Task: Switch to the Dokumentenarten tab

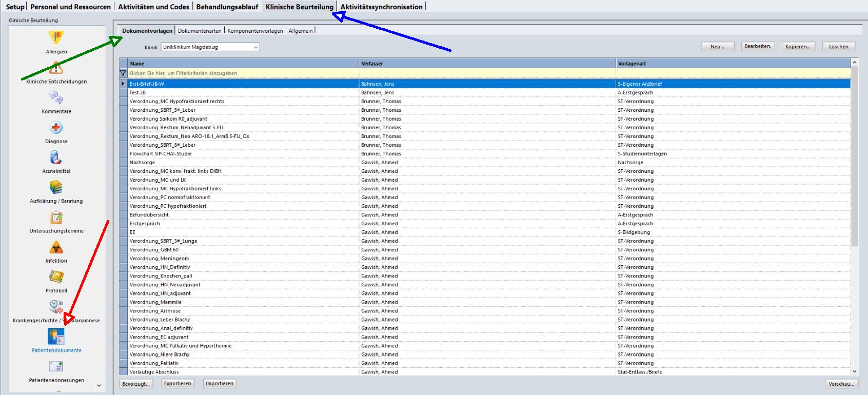Action: point(200,31)
